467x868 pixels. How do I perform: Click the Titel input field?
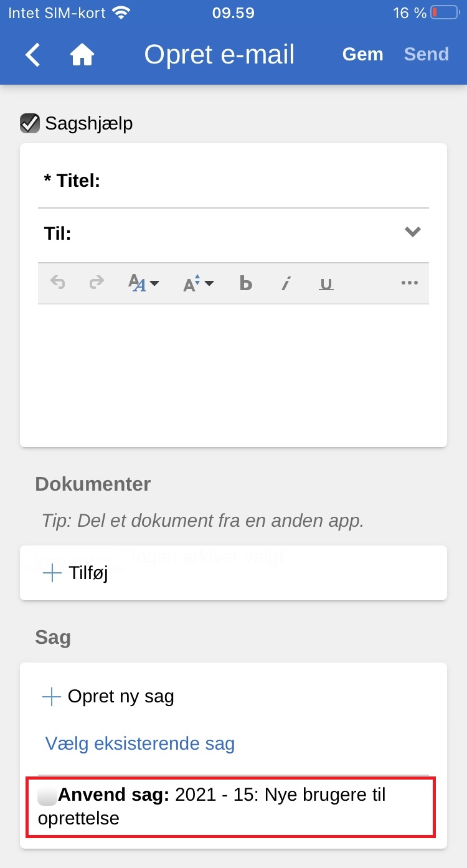tap(262, 181)
